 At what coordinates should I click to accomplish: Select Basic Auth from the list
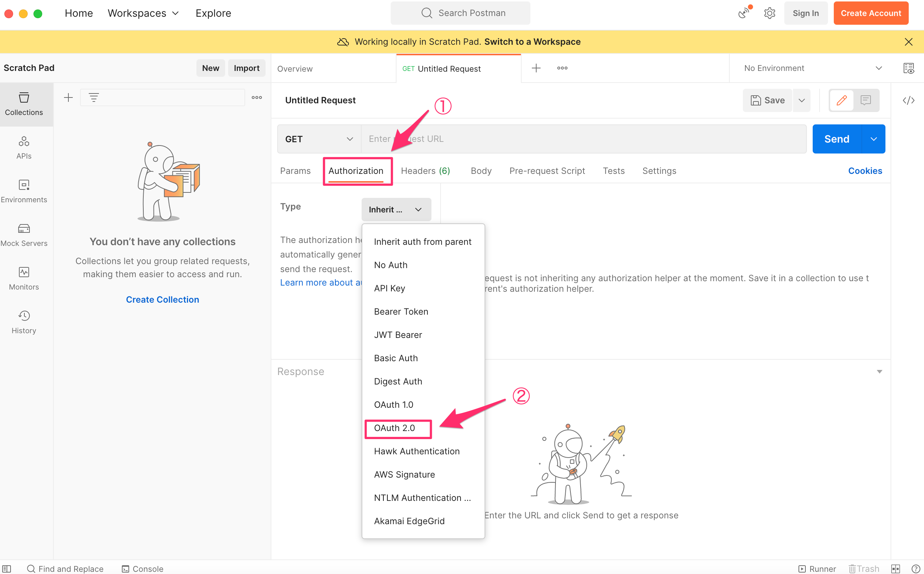423,358
